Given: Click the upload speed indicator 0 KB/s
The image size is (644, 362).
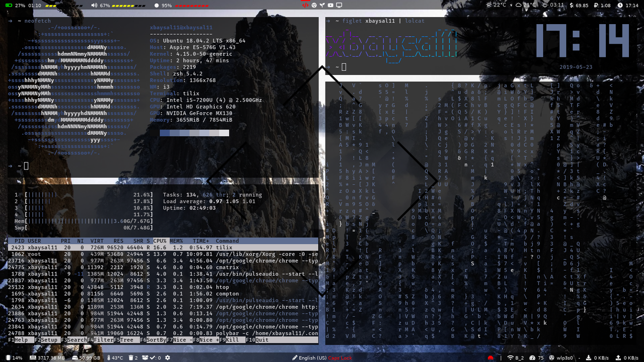Looking at the screenshot, I should tap(627, 358).
